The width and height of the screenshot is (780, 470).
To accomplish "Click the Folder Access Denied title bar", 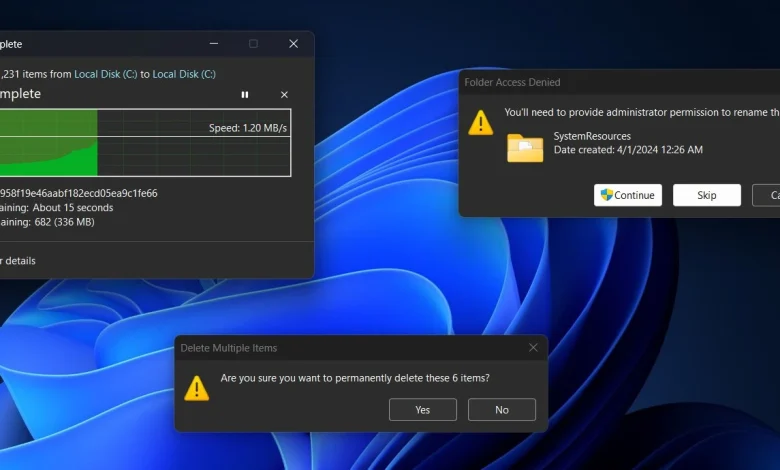I will (x=619, y=82).
